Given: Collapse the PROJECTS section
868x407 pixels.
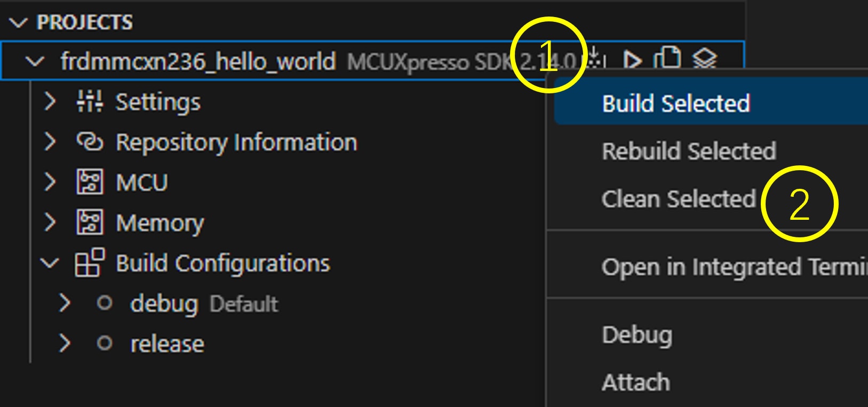Looking at the screenshot, I should [19, 22].
